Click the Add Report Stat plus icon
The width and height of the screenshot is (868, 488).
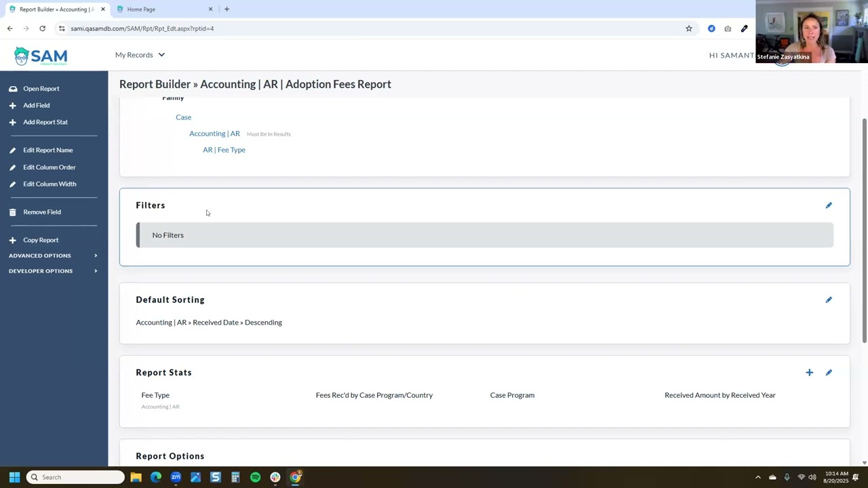click(12, 122)
